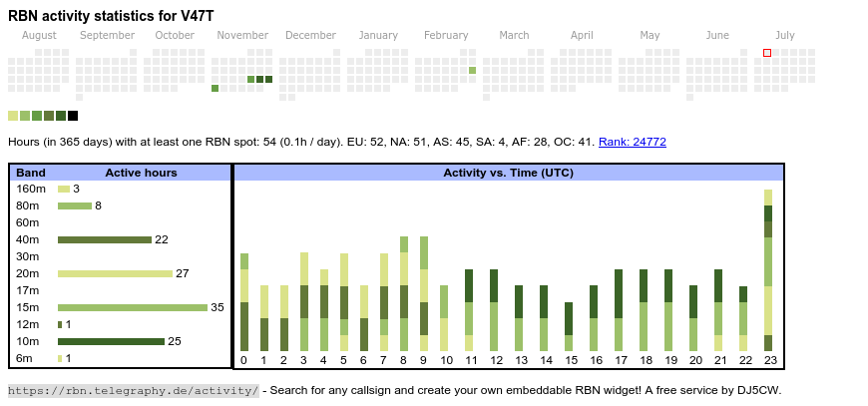Click the Active hours column header
868x406 pixels.
pyautogui.click(x=141, y=173)
